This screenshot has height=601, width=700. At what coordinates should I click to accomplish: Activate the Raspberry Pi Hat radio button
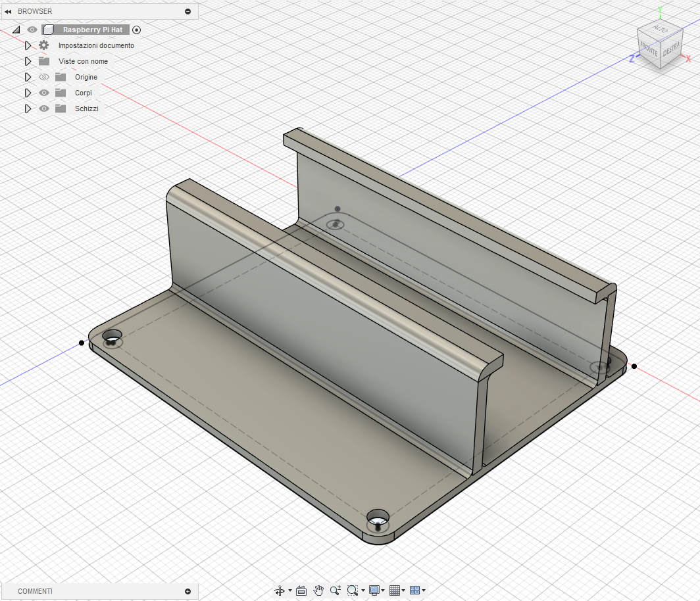point(136,30)
